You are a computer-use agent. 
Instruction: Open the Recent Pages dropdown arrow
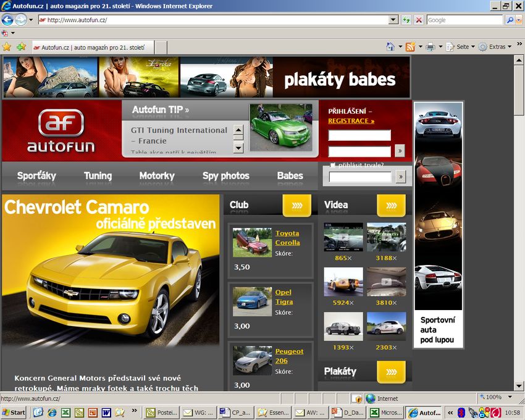(31, 20)
